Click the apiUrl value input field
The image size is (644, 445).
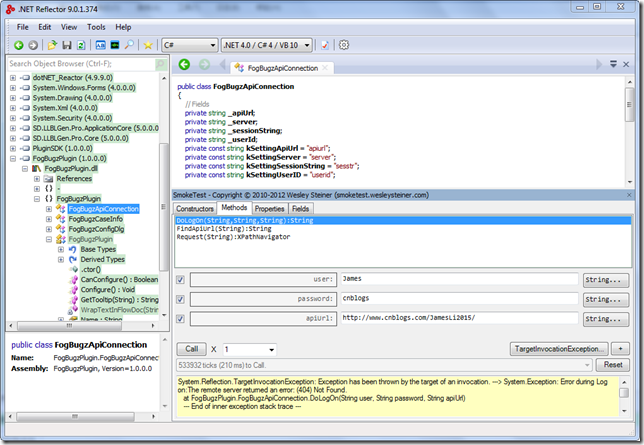click(458, 318)
